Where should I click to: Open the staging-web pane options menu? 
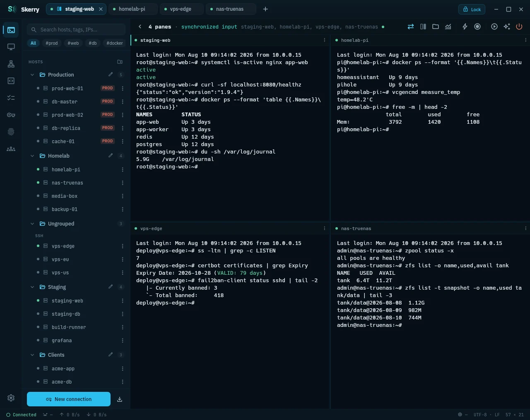pyautogui.click(x=325, y=40)
